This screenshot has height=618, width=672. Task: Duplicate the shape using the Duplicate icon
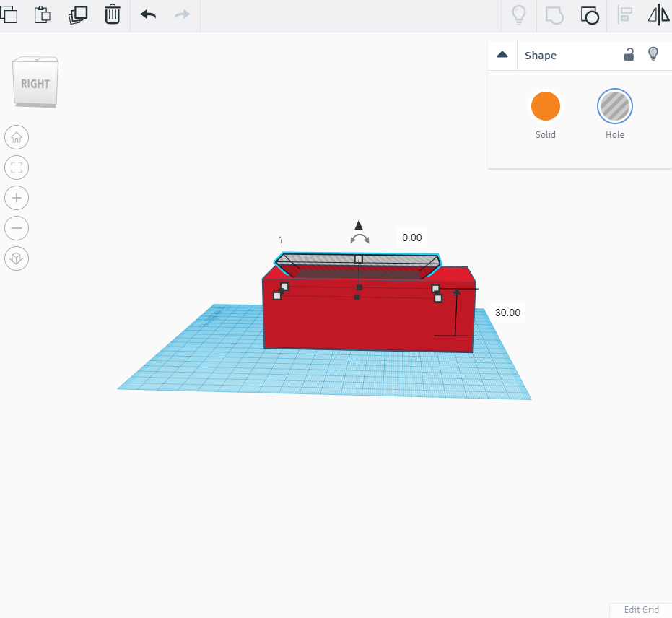[x=78, y=15]
